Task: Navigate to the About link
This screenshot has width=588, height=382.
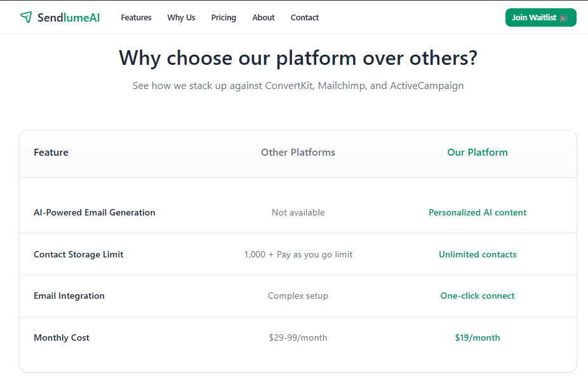Action: point(263,18)
